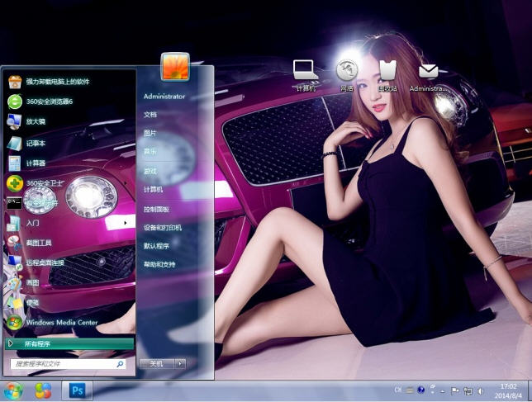Viewport: 532px width, 402px height.
Task: Open 文档 in the Start menu
Action: [150, 115]
